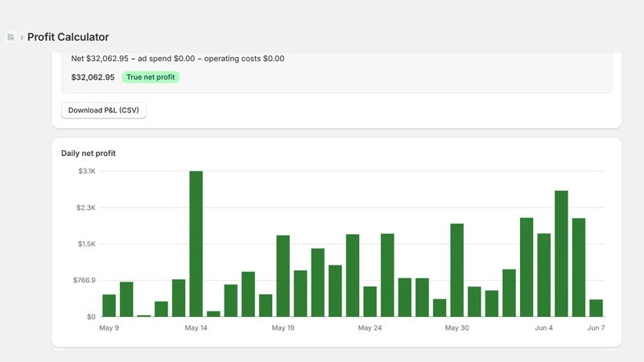Click the bar above May 19 label
This screenshot has height=362, width=644.
point(283,276)
